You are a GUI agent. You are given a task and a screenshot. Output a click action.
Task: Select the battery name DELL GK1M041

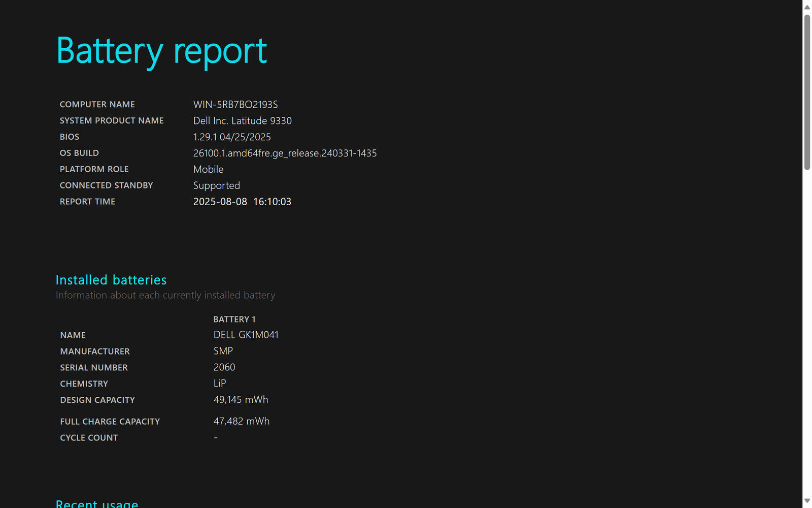point(246,335)
